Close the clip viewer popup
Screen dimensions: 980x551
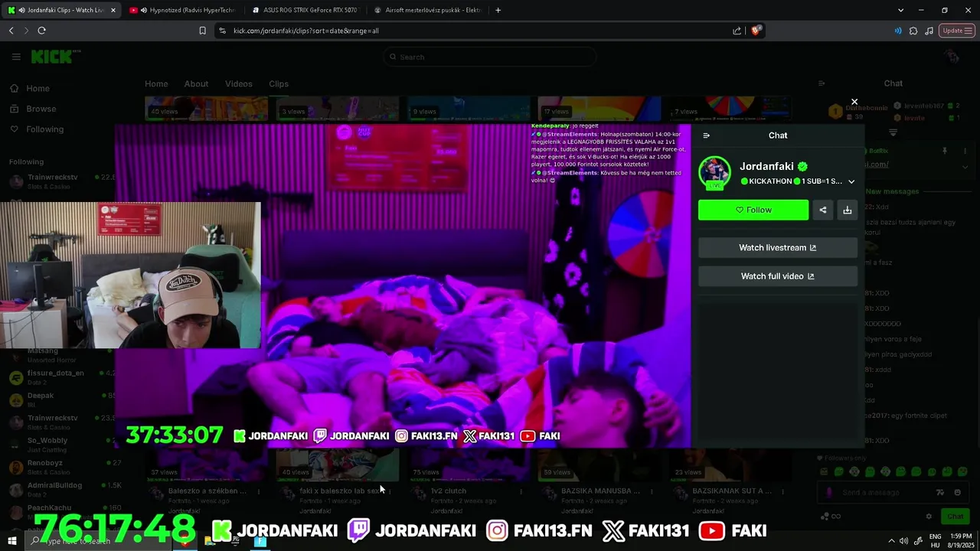pos(854,102)
